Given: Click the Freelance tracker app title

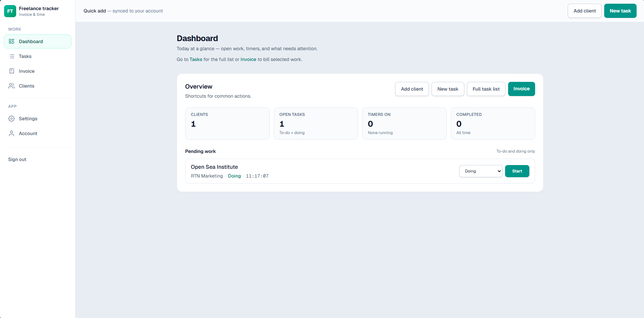Looking at the screenshot, I should pyautogui.click(x=39, y=8).
